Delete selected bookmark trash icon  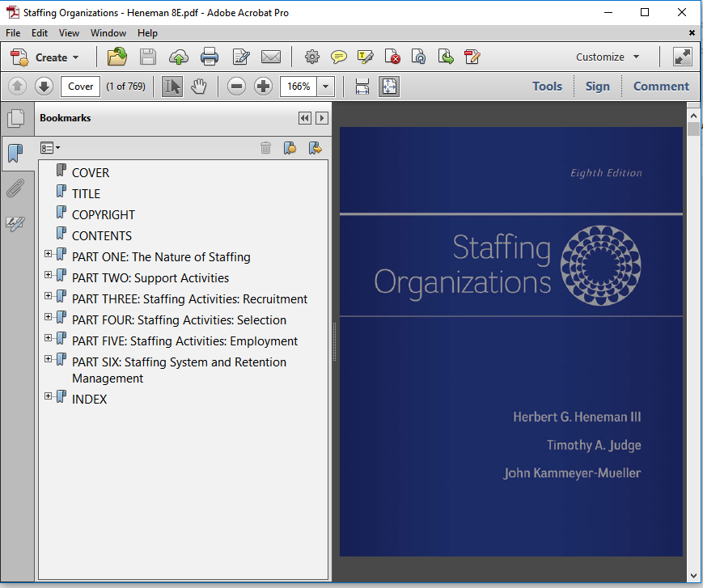point(265,147)
